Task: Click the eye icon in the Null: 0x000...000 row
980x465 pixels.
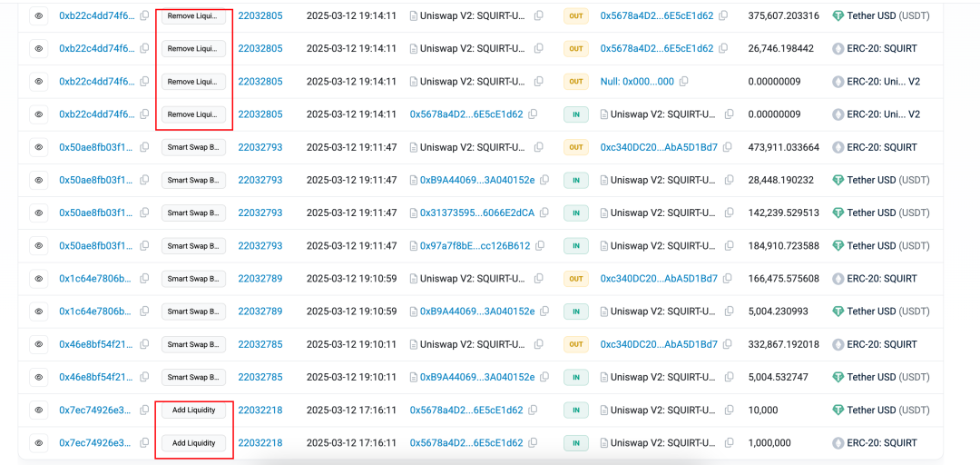Action: click(x=39, y=82)
